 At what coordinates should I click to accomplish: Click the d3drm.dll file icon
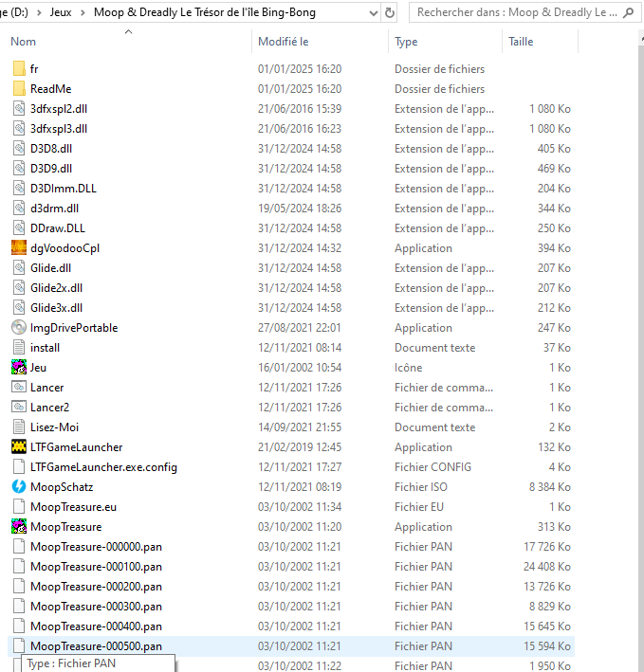(19, 209)
